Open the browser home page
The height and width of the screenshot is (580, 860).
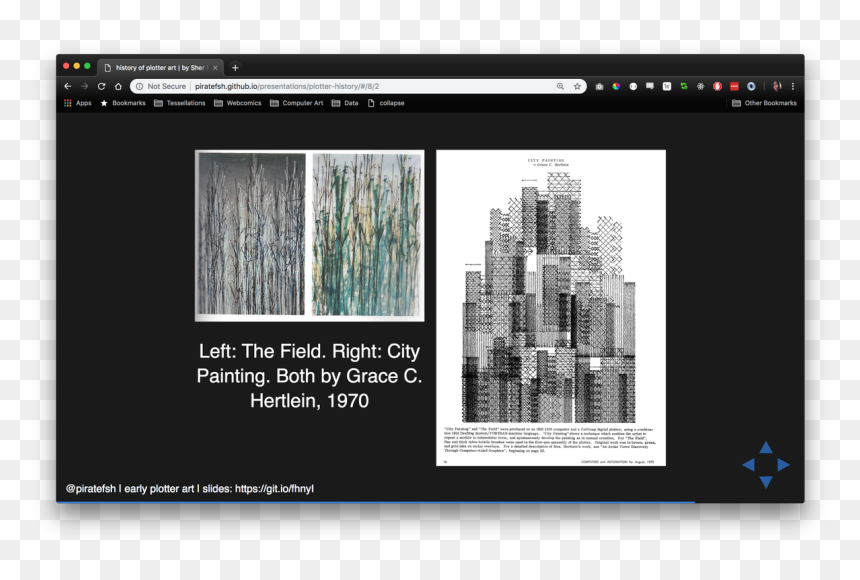[x=118, y=86]
